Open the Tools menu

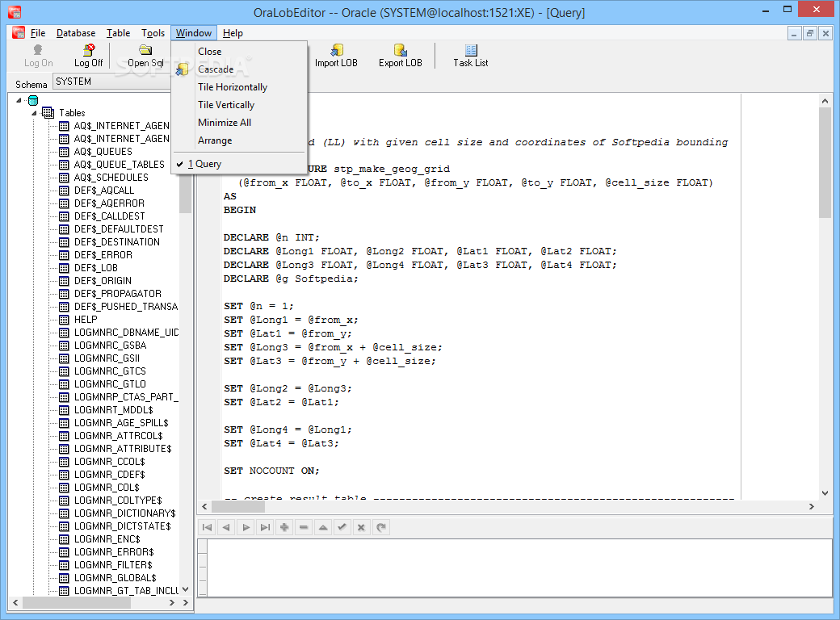click(x=153, y=33)
